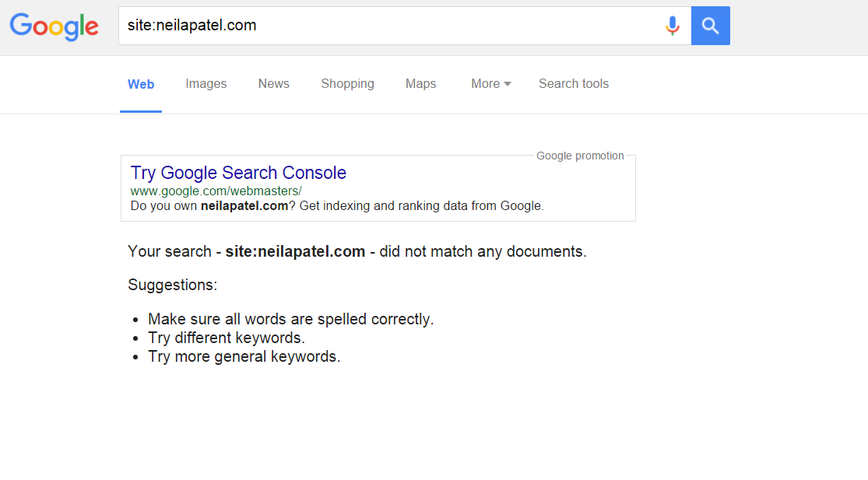Click the Google promotion label
Image resolution: width=868 pixels, height=480 pixels.
(580, 156)
